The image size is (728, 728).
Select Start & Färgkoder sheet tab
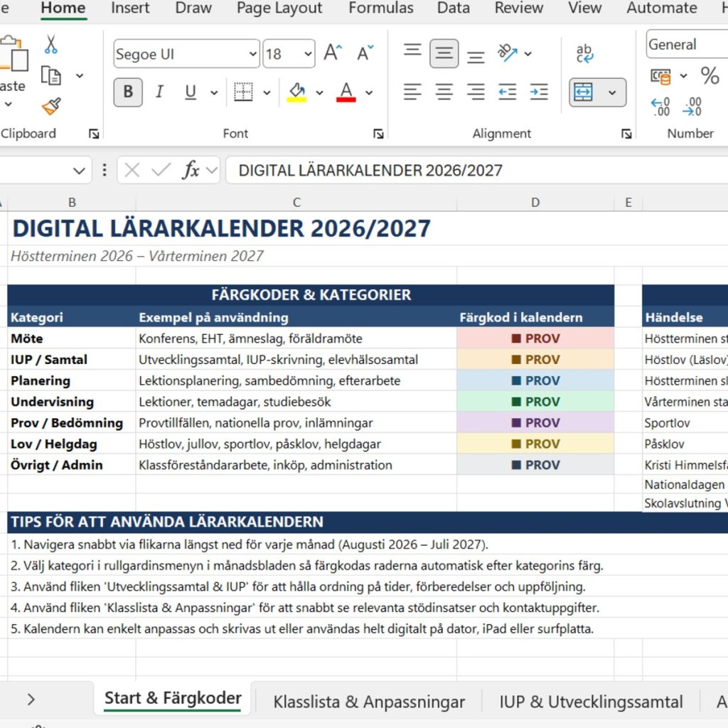click(173, 698)
